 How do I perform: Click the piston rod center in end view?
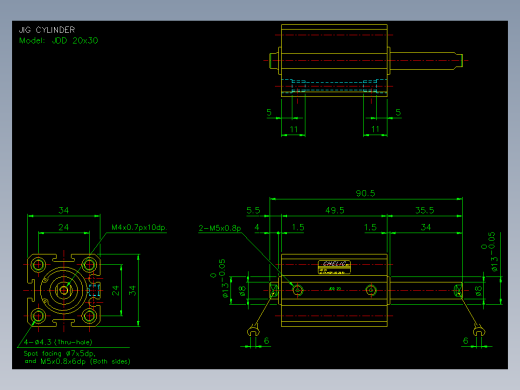pyautogui.click(x=64, y=290)
